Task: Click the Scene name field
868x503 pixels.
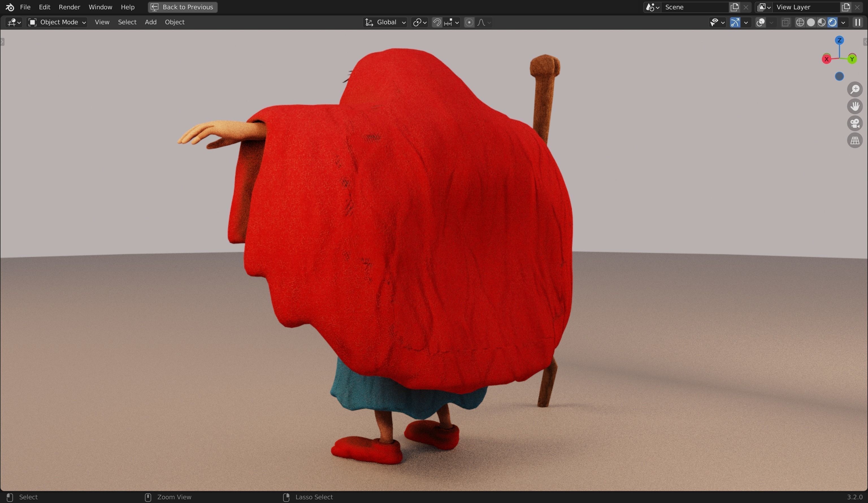Action: pos(695,7)
